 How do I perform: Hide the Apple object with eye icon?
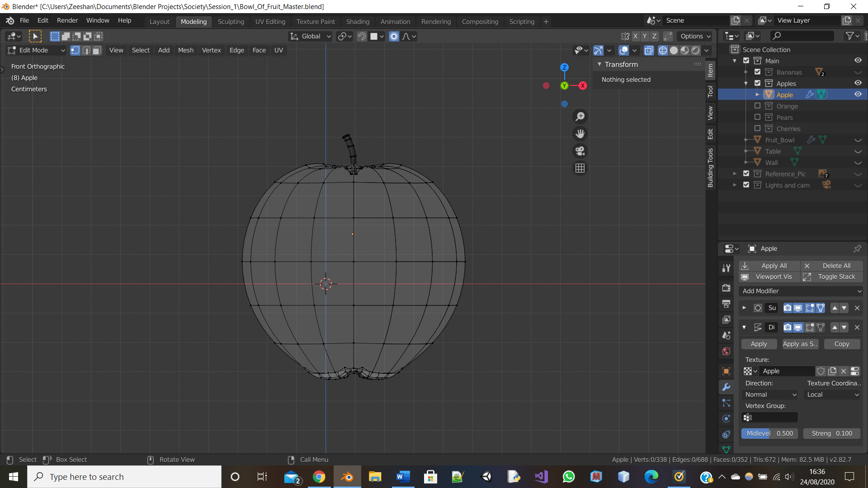coord(858,94)
